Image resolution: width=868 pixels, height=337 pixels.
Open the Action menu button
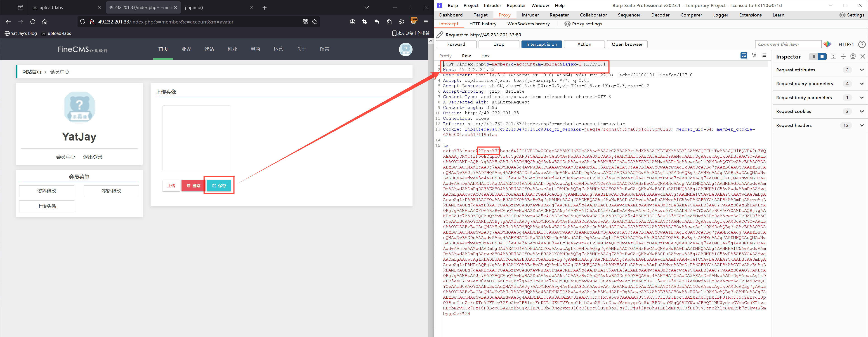[x=584, y=44]
